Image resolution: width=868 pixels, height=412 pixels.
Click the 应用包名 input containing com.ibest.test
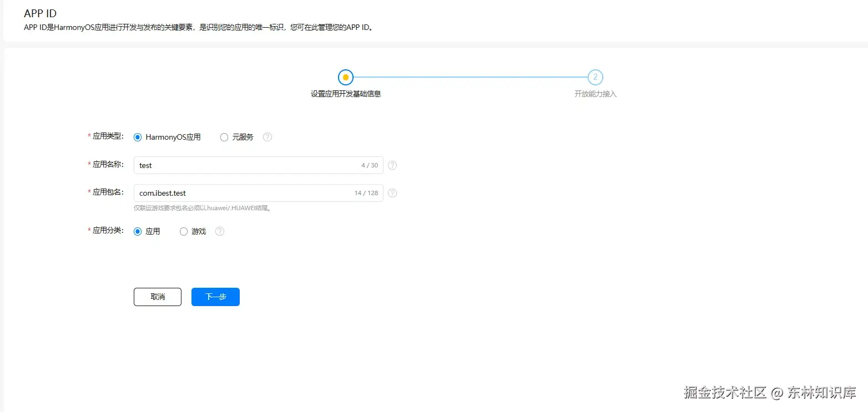[258, 193]
